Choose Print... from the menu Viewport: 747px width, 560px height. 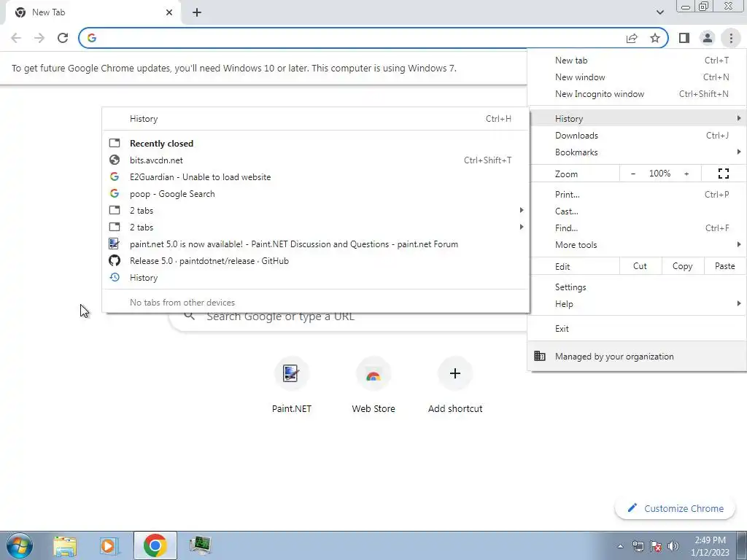pos(637,194)
